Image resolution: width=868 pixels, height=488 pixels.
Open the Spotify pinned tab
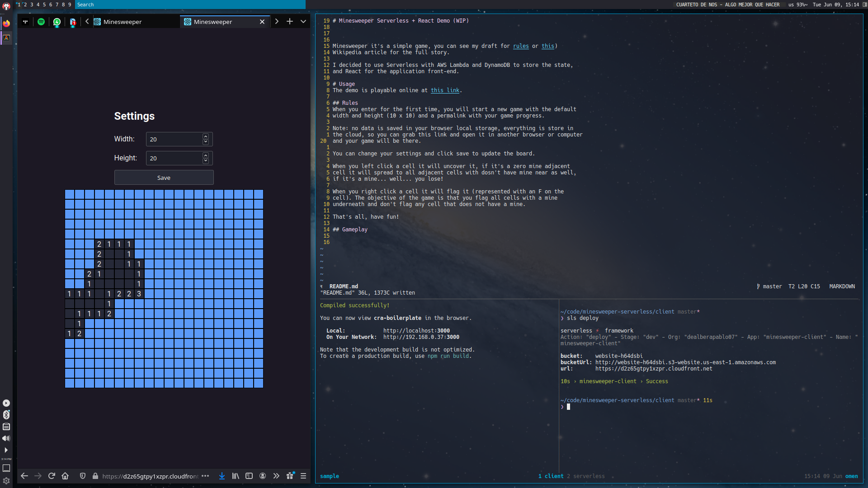click(41, 22)
